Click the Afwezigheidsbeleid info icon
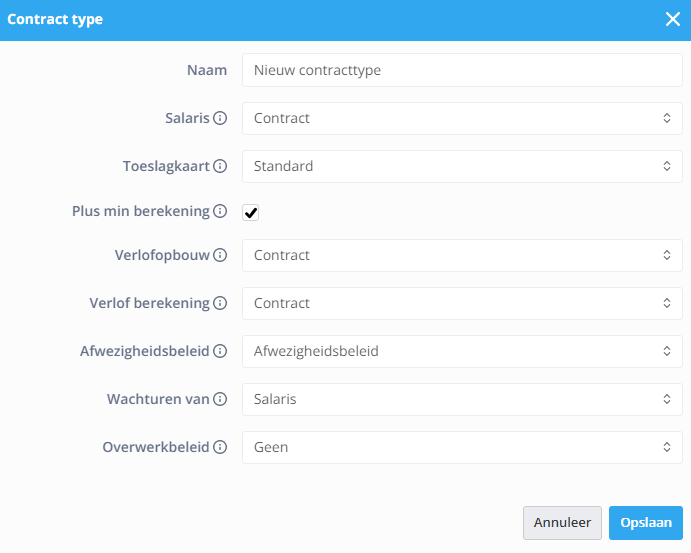Screen dimensions: 691x553 pyautogui.click(x=220, y=351)
